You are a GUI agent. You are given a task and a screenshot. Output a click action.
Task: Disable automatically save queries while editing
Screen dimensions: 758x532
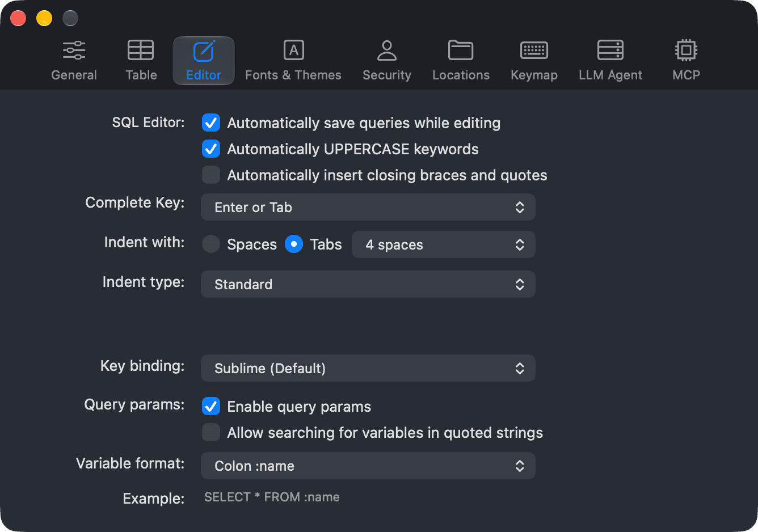211,123
